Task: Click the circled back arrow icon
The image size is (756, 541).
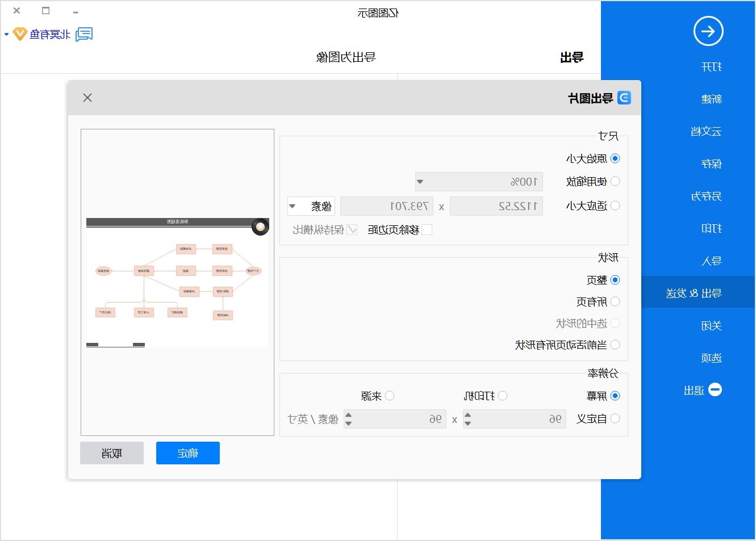Action: click(x=708, y=31)
